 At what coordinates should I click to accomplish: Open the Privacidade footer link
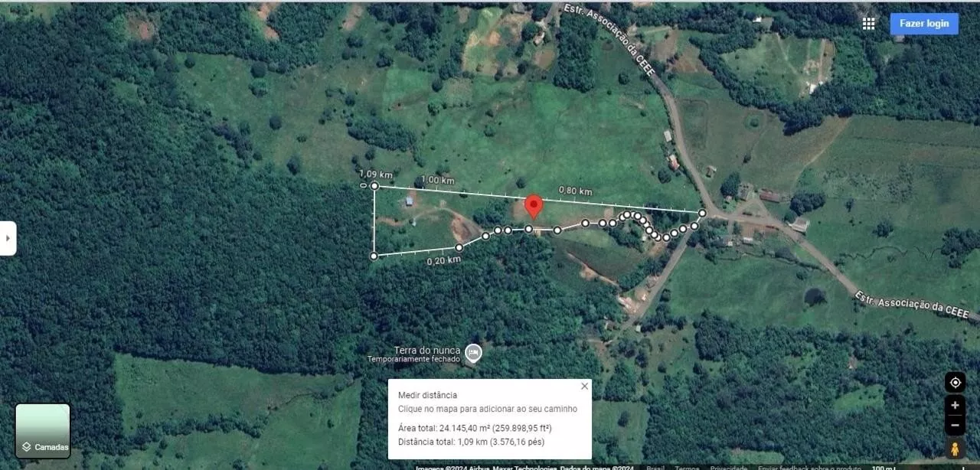coord(728,467)
